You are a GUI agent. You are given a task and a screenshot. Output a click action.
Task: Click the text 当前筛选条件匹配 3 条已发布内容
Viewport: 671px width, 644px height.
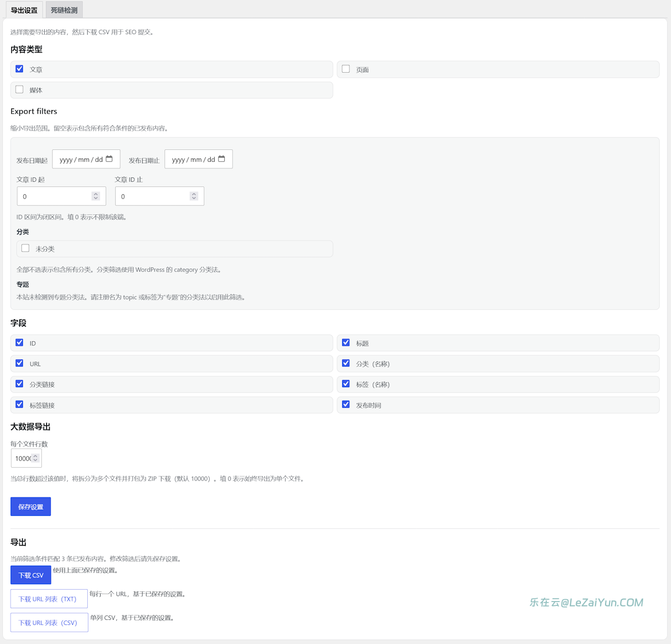[x=58, y=558]
